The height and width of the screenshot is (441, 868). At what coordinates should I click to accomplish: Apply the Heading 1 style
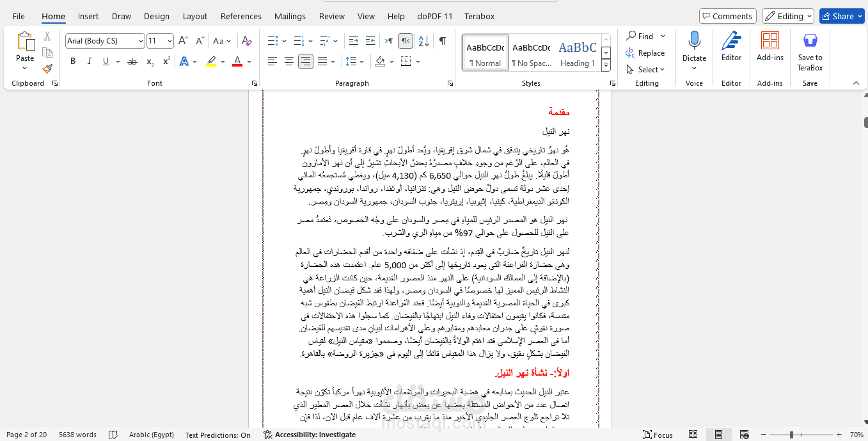578,52
